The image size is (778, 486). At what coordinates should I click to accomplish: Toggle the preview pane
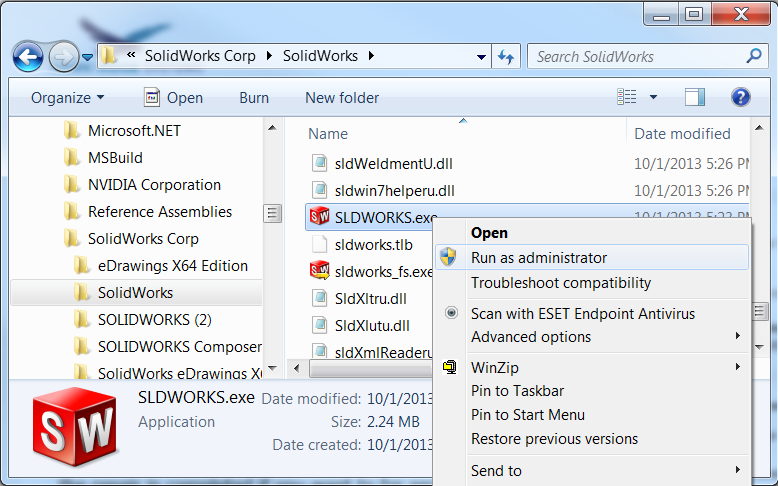pos(695,97)
